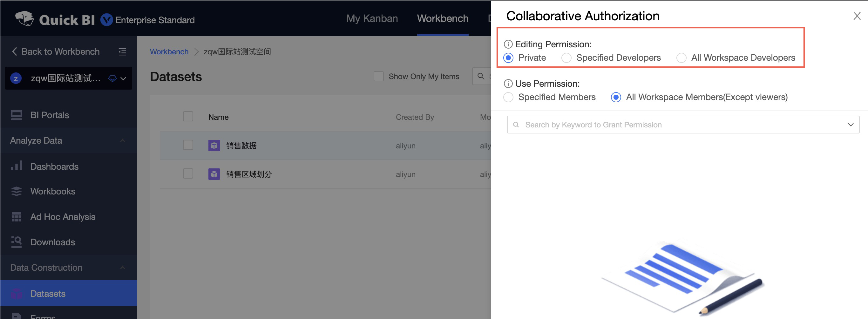This screenshot has width=868, height=319.
Task: Select the Dashboards icon in sidebar
Action: [x=16, y=166]
